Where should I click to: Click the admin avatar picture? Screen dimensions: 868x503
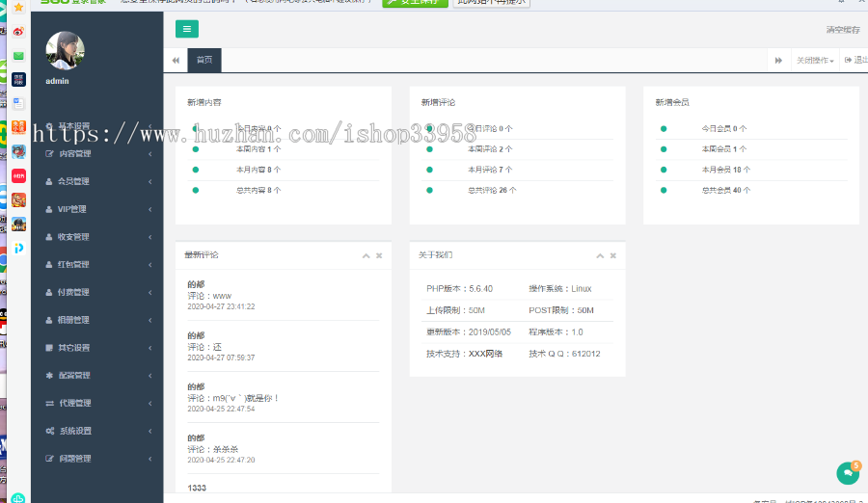[x=65, y=50]
